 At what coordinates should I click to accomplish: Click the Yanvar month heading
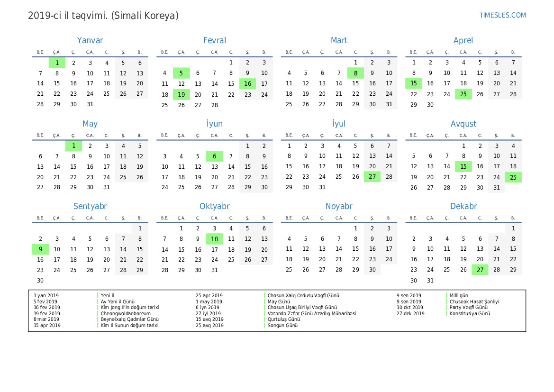point(90,40)
